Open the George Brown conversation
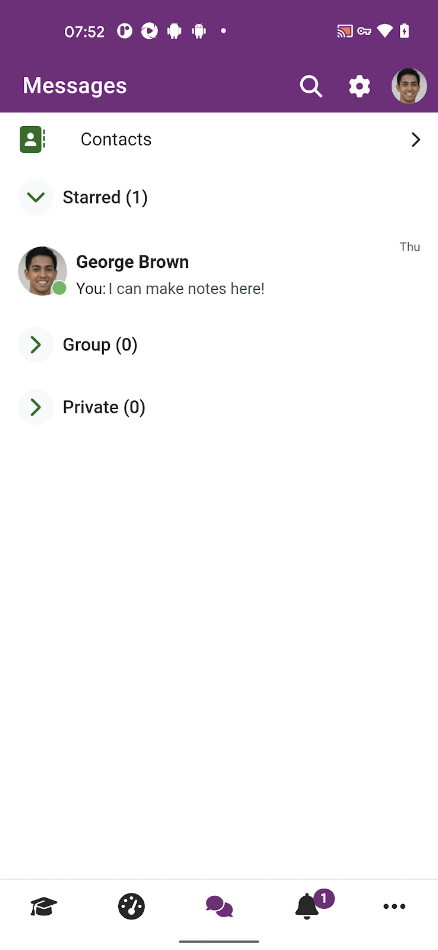 219,271
